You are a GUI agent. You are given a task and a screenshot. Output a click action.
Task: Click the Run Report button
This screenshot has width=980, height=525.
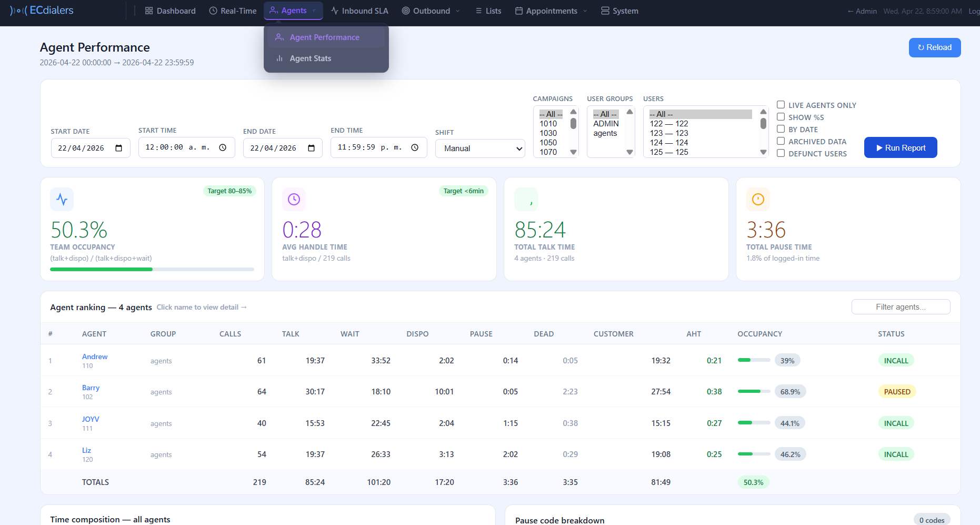[901, 147]
